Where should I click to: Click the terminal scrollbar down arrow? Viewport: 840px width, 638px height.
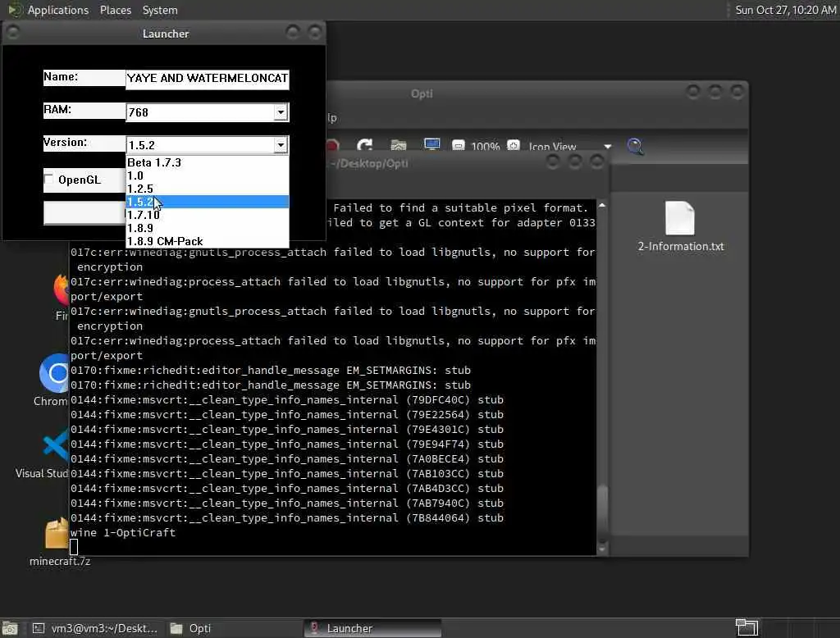point(602,549)
